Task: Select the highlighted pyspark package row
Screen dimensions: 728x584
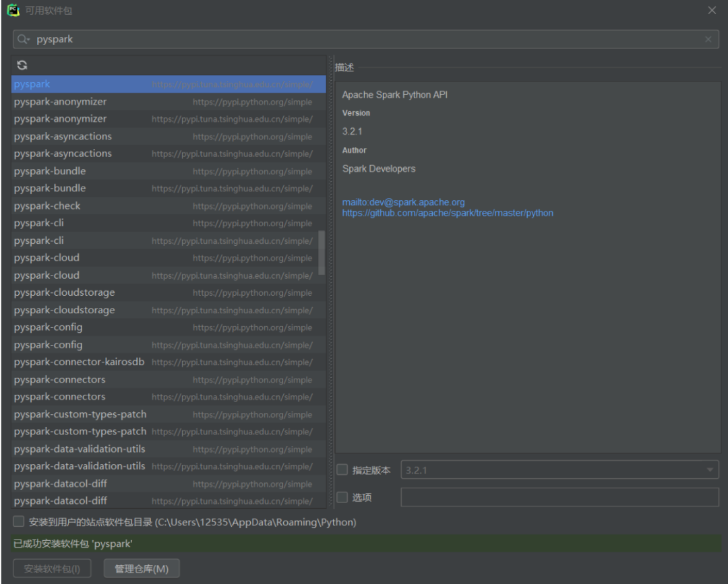Action: coord(169,84)
